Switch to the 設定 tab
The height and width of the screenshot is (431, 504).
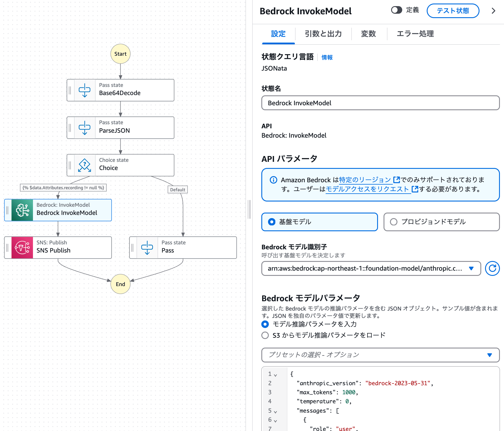(278, 34)
